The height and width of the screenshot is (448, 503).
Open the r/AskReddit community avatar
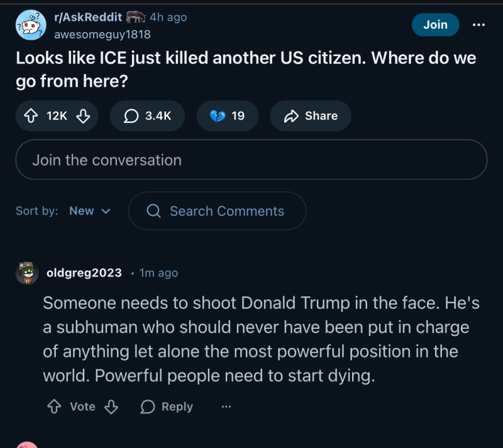pyautogui.click(x=31, y=25)
